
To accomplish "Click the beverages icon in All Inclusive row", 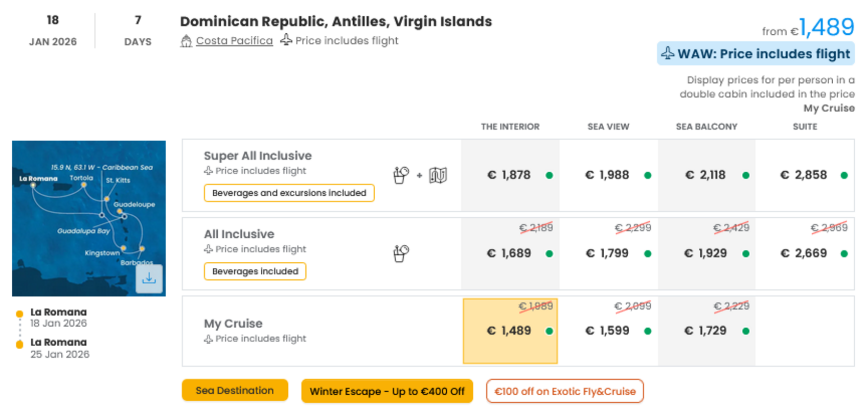I will (x=401, y=253).
